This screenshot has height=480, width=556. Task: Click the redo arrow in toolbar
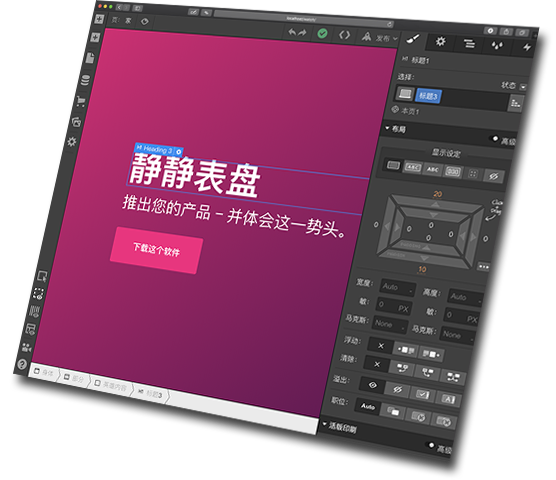click(302, 33)
